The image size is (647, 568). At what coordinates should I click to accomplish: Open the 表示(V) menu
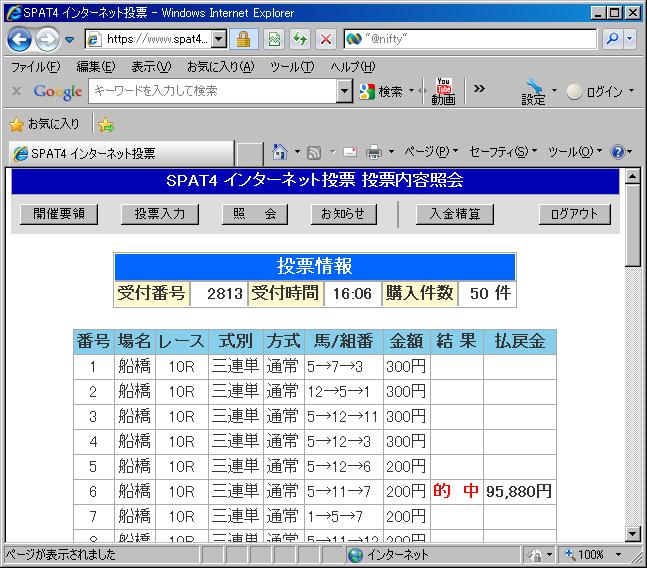click(x=151, y=67)
